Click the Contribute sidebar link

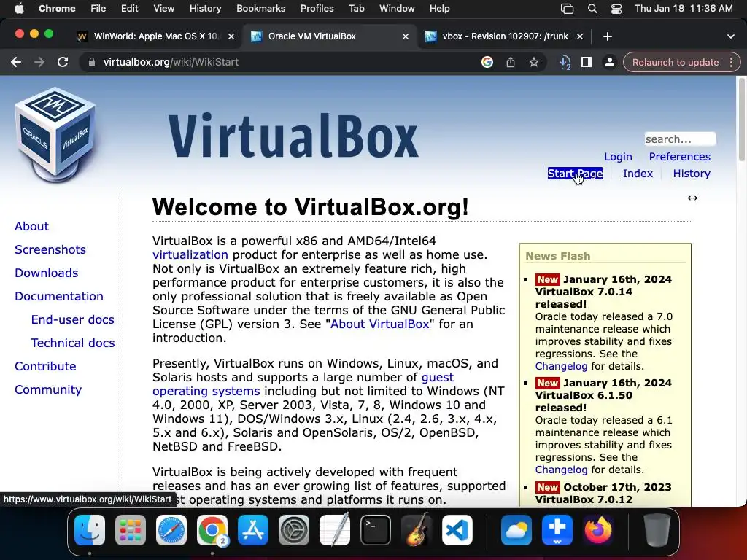[45, 366]
